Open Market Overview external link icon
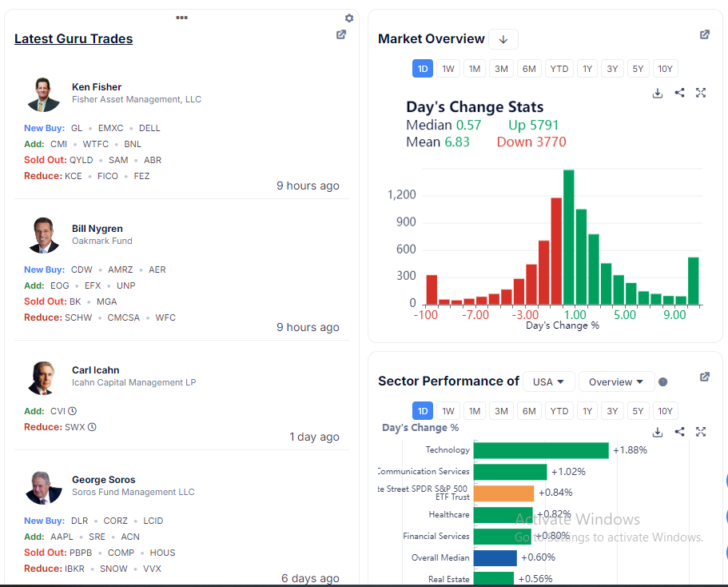 (x=705, y=34)
